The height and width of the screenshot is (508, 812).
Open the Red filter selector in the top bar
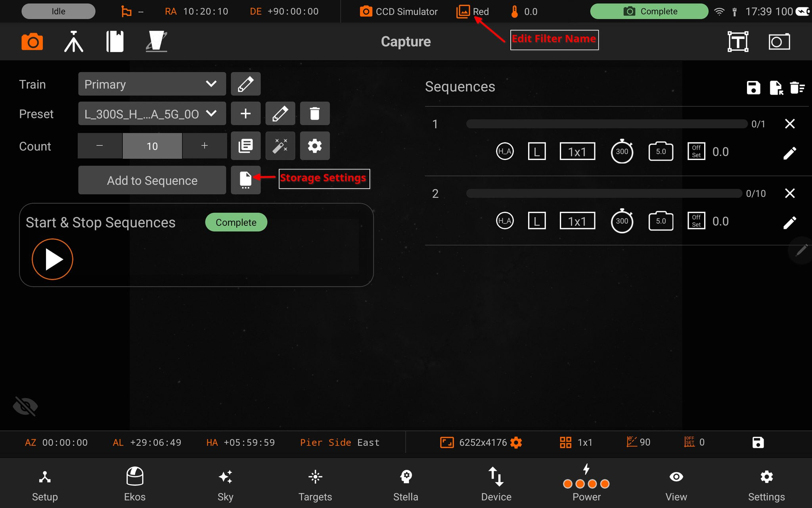(473, 12)
